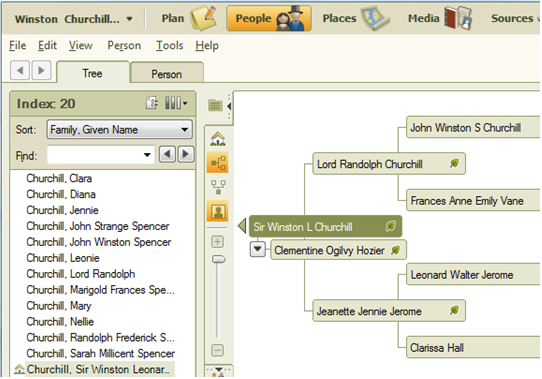The height and width of the screenshot is (379, 542).
Task: Open the Sort dropdown Family, Given Name
Action: pyautogui.click(x=120, y=130)
